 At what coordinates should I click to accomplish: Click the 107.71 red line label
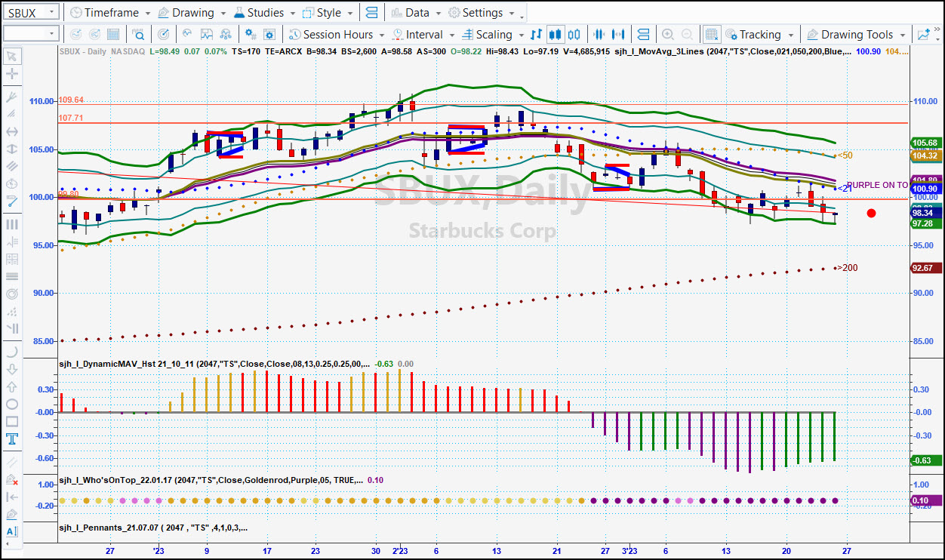point(71,118)
